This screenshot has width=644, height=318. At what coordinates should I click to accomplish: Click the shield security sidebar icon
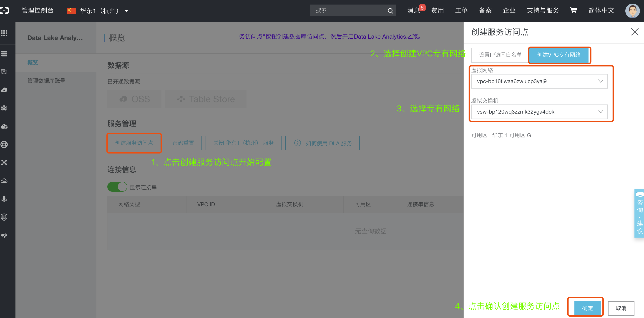coord(4,217)
